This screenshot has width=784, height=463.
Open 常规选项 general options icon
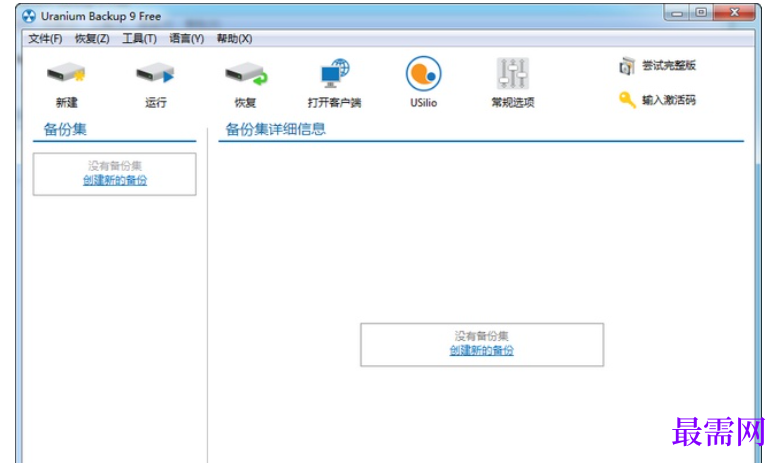click(x=512, y=74)
